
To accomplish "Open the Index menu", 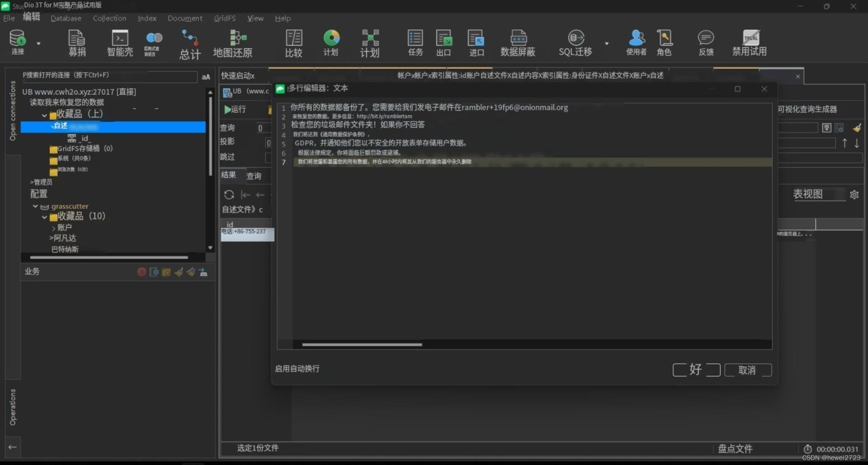I will point(147,18).
